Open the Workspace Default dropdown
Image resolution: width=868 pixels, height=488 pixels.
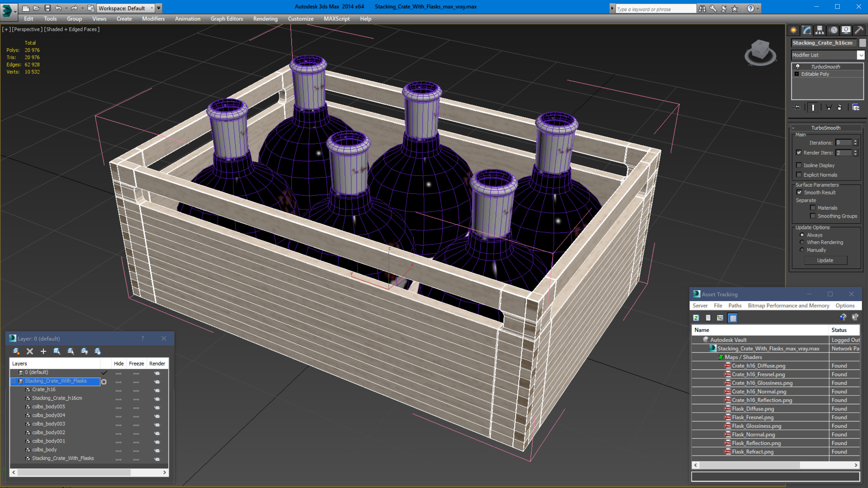pos(152,8)
